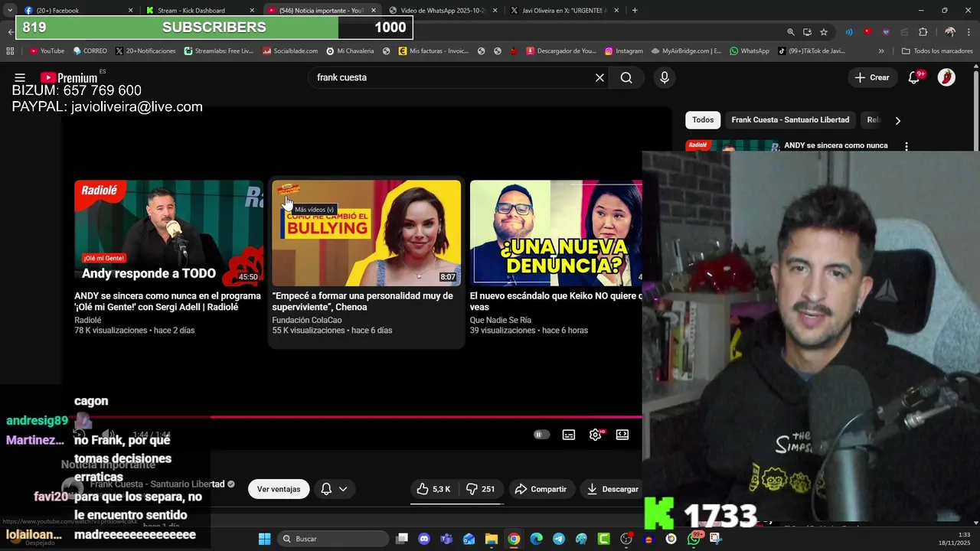The height and width of the screenshot is (551, 980).
Task: Open the Instagram bookmark
Action: 623,51
